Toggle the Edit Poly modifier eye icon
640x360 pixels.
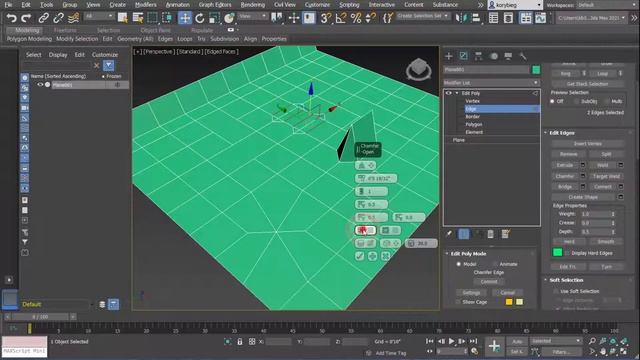(x=449, y=93)
